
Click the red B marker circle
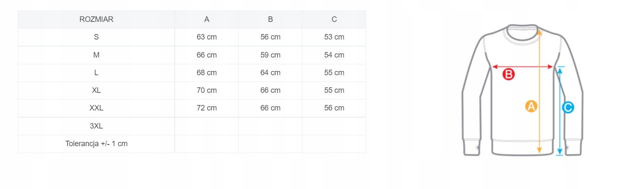click(508, 75)
